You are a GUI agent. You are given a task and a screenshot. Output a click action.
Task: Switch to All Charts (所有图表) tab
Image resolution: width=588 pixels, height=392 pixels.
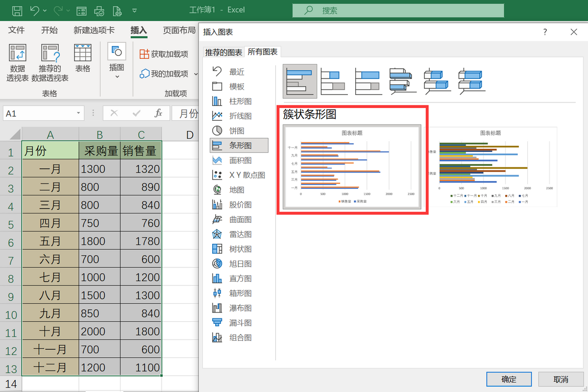(263, 52)
